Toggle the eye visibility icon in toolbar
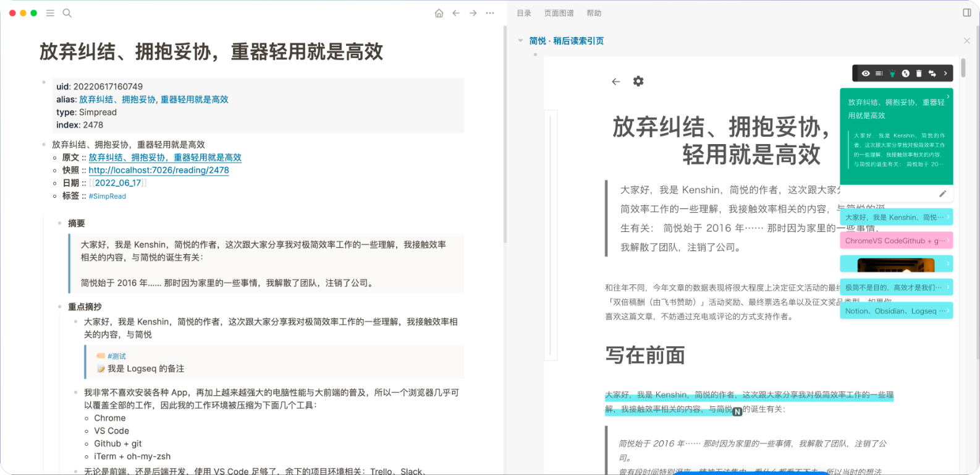980x475 pixels. pos(866,73)
